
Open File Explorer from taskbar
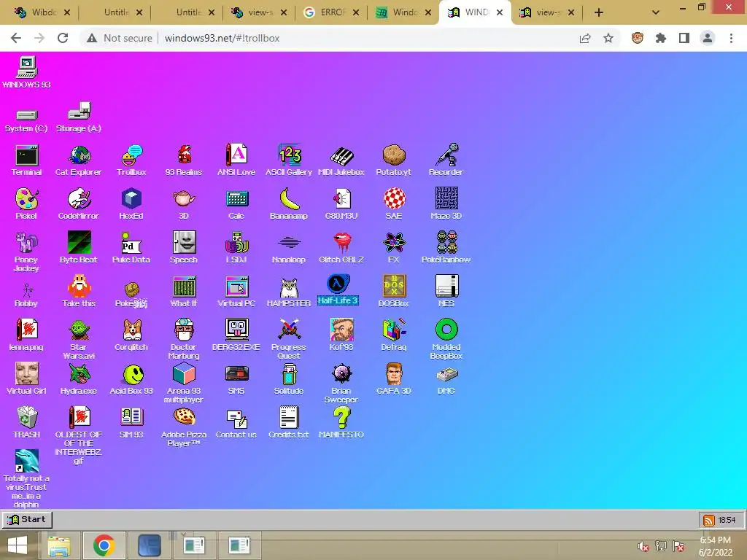tap(58, 545)
